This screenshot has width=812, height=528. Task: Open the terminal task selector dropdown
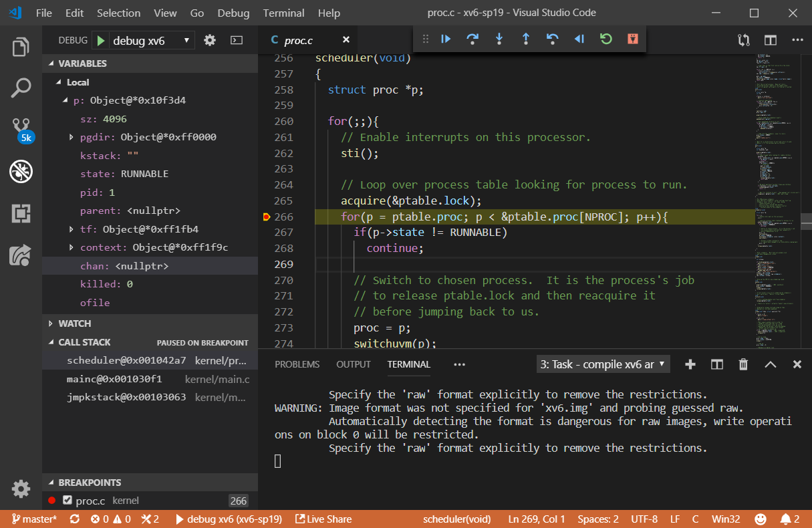pos(603,364)
